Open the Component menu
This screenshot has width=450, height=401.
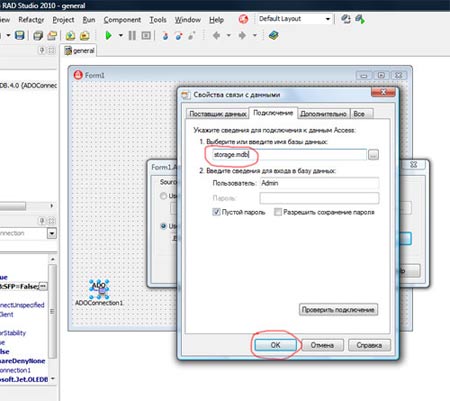click(x=122, y=20)
